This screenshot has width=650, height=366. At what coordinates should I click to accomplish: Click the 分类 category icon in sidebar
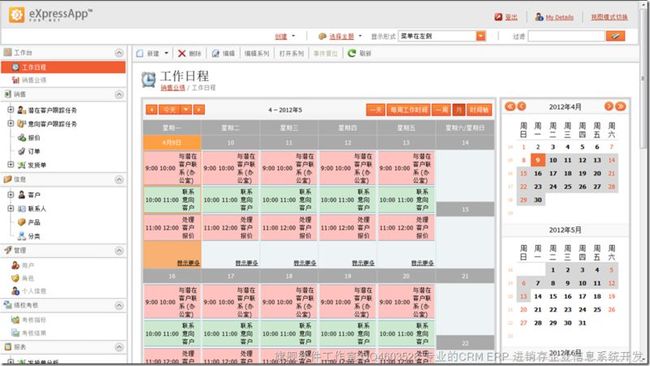[x=22, y=236]
